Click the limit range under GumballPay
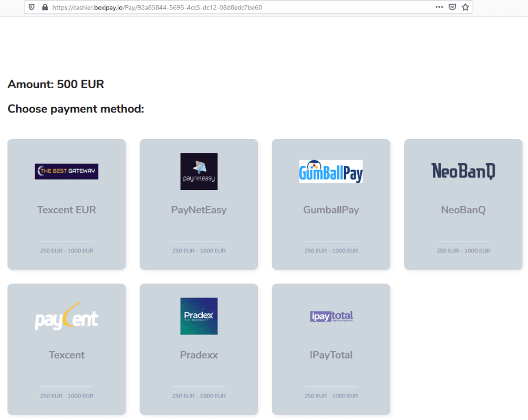The image size is (528, 420). pyautogui.click(x=332, y=251)
